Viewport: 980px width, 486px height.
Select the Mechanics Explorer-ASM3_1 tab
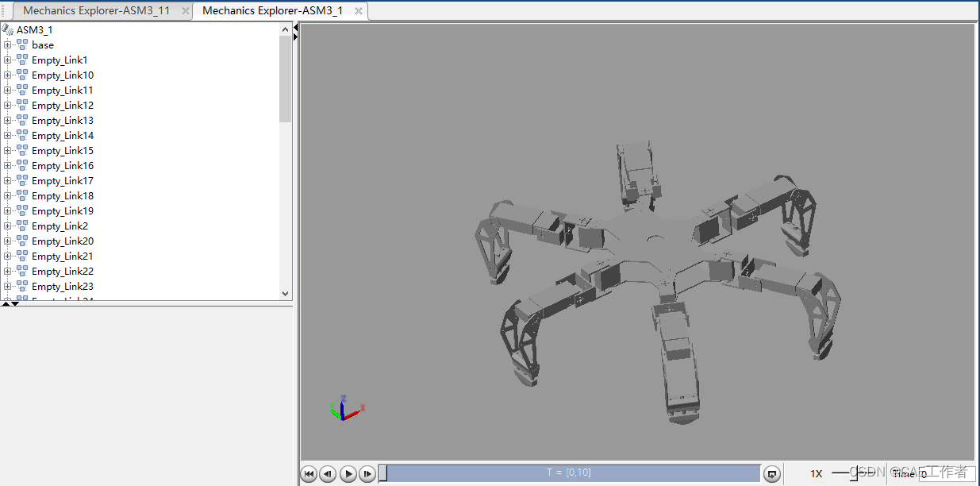[x=272, y=11]
